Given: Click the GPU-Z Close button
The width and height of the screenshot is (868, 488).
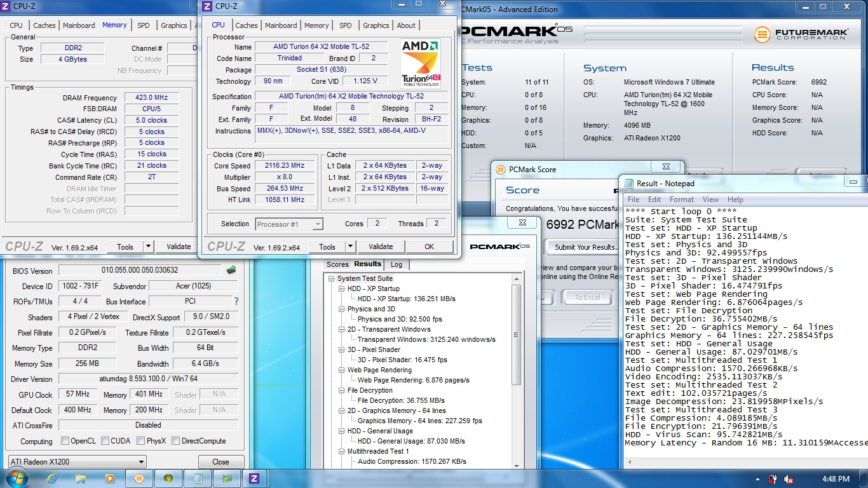Looking at the screenshot, I should [220, 462].
